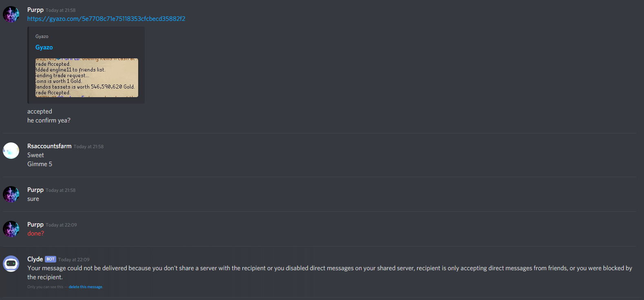
Task: Click Purpp username on the first message
Action: pyautogui.click(x=35, y=10)
